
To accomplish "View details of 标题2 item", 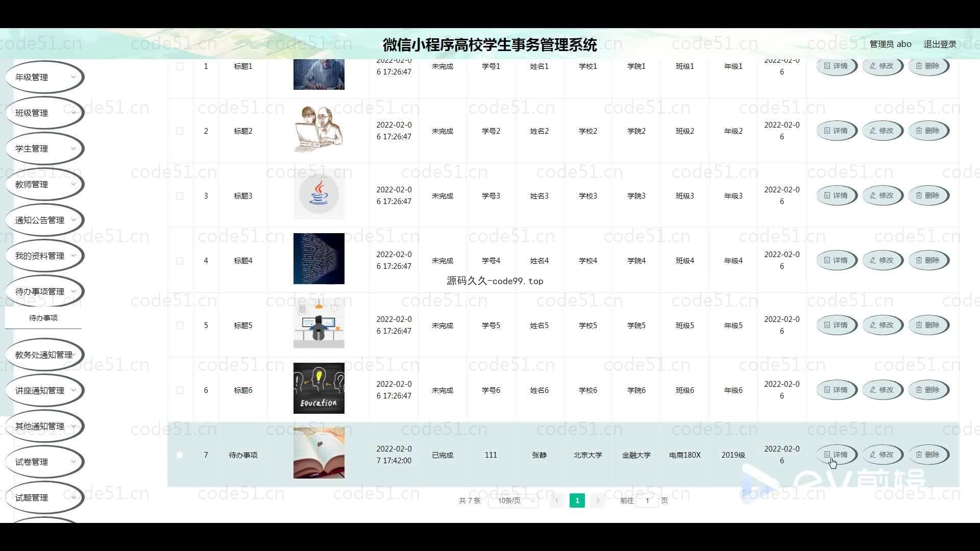I will coord(836,131).
